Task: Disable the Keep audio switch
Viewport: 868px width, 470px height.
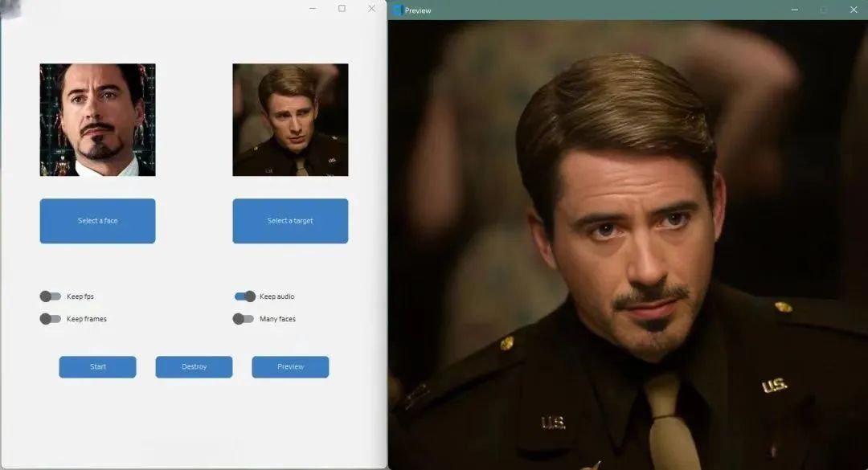Action: 244,296
